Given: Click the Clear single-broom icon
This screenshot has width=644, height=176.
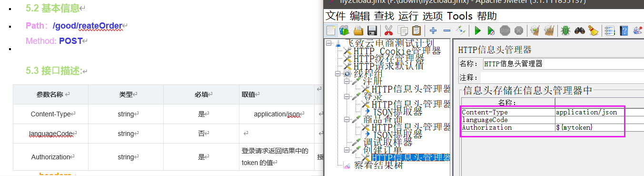Looking at the screenshot, I should click(535, 31).
